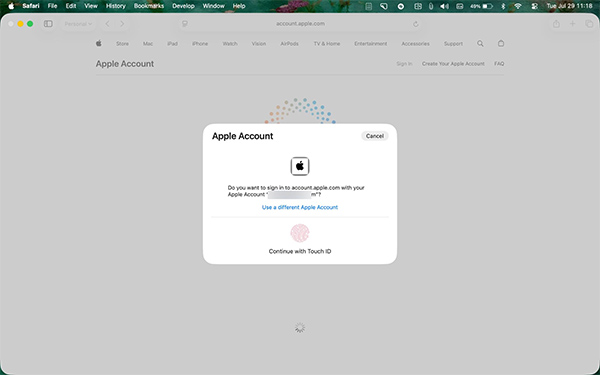Click the date and time Tue Jul 29
This screenshot has width=600, height=375.
click(x=569, y=6)
